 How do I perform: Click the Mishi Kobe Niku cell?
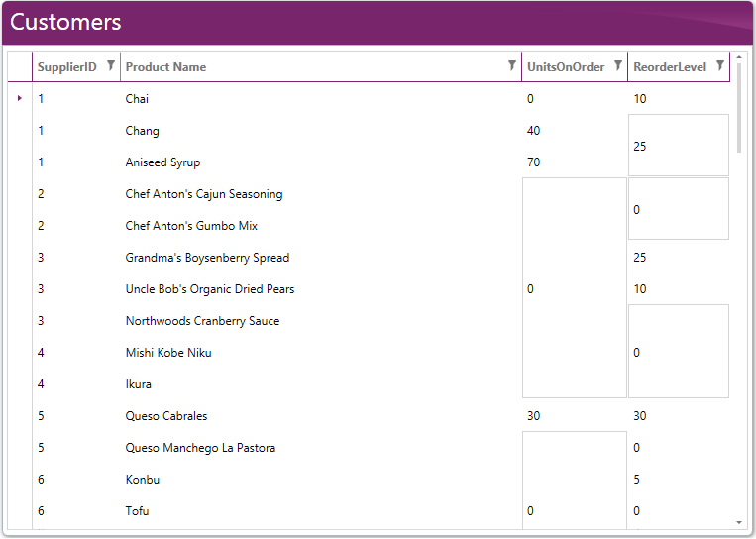point(168,353)
